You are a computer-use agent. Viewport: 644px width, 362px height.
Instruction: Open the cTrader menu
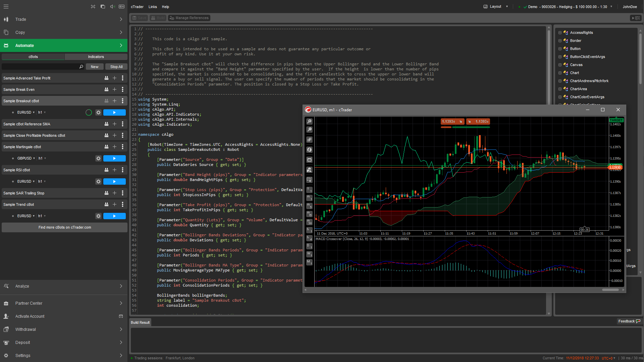coord(137,7)
